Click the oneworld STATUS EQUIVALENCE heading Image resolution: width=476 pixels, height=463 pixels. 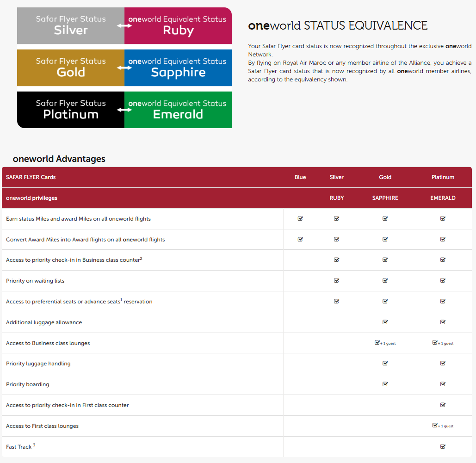tap(338, 25)
